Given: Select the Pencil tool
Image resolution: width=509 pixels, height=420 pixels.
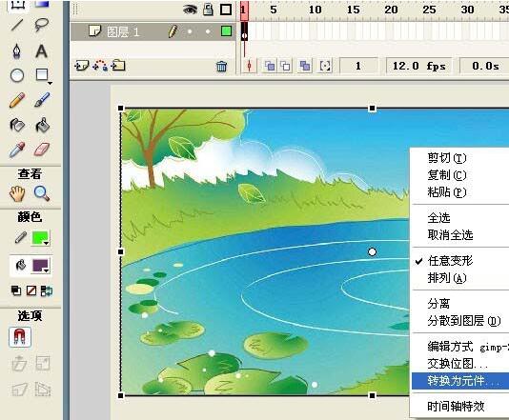Looking at the screenshot, I should coord(17,100).
